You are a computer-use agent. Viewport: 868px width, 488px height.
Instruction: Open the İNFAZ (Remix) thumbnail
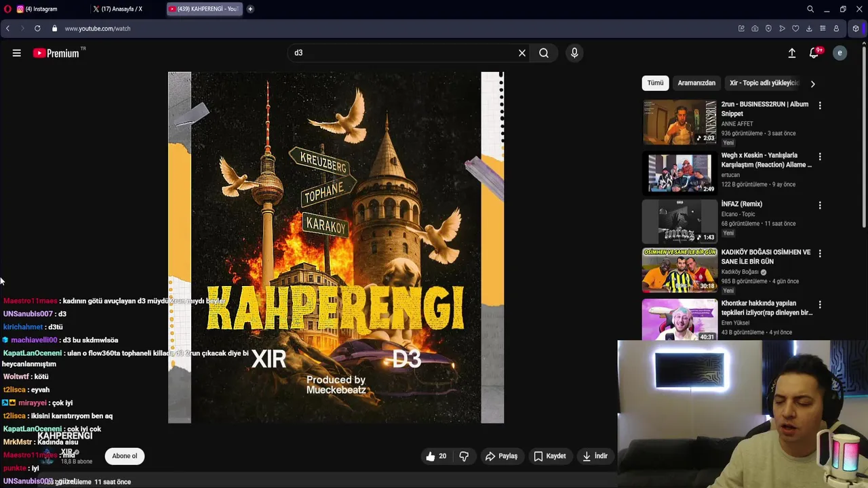679,221
